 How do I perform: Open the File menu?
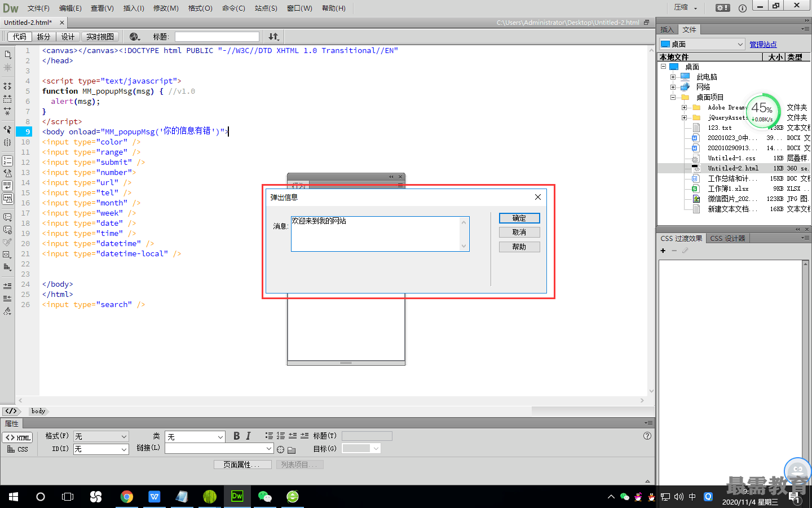38,8
